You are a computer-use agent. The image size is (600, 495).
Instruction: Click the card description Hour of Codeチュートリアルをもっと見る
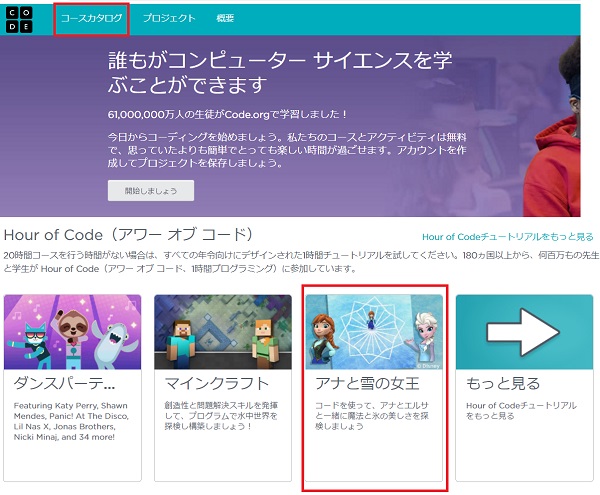pyautogui.click(x=521, y=410)
